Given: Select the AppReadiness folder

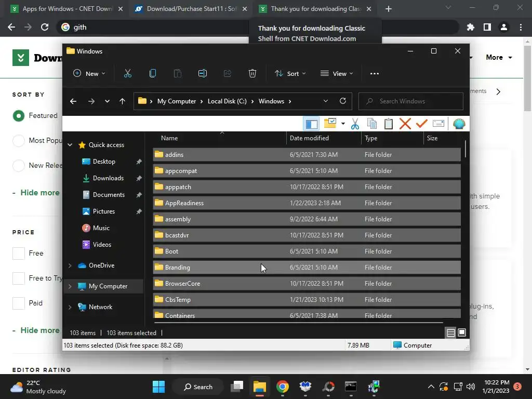Looking at the screenshot, I should pyautogui.click(x=307, y=203).
